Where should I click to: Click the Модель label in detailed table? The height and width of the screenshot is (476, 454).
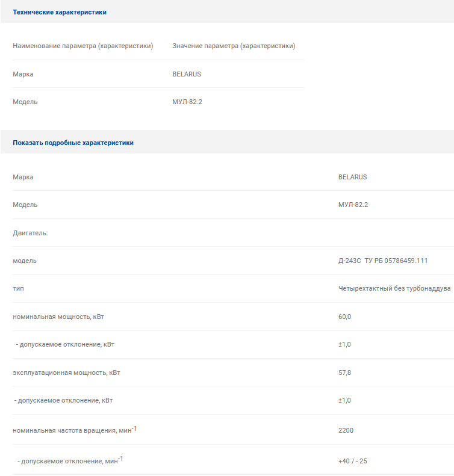pos(25,205)
